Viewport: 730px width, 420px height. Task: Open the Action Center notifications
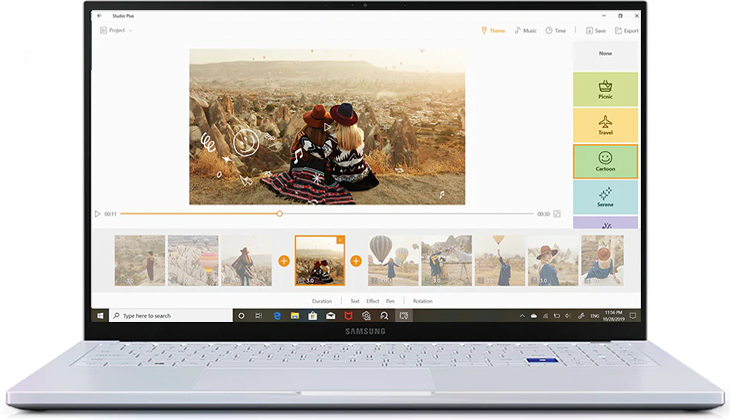click(633, 316)
